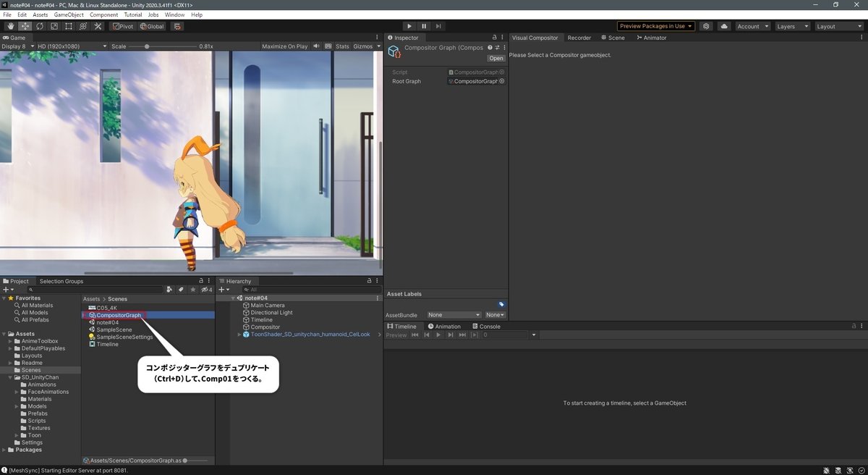
Task: Collapse the SD_UnityChan folder
Action: pos(11,377)
